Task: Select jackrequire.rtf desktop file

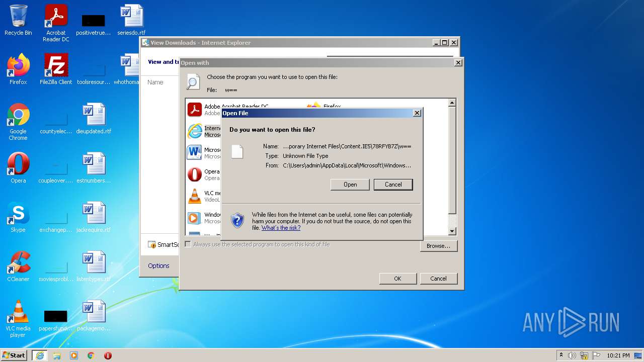Action: click(x=94, y=217)
